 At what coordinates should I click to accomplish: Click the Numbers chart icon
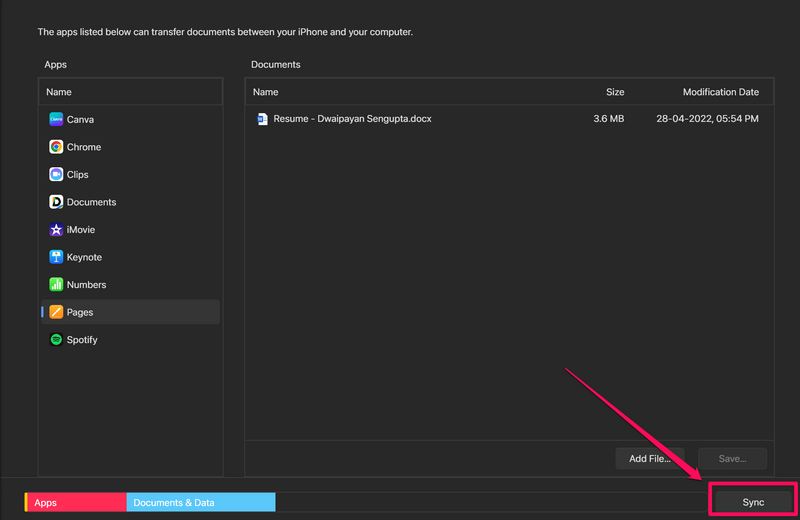point(57,285)
